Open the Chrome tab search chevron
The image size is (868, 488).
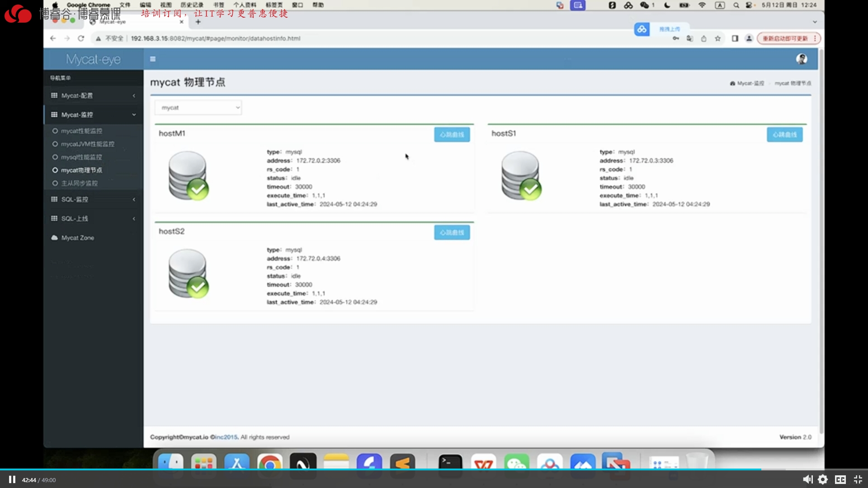tap(815, 22)
